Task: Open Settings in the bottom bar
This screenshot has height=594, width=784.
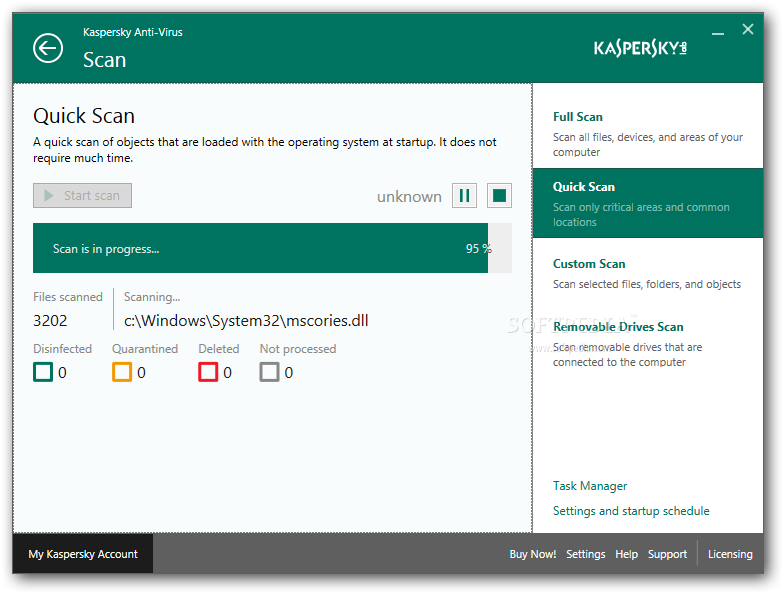Action: 586,554
